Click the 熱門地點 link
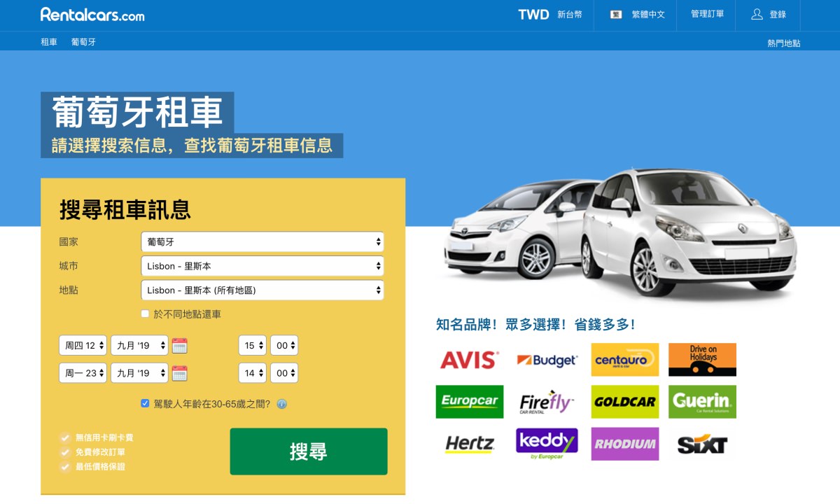 (783, 43)
